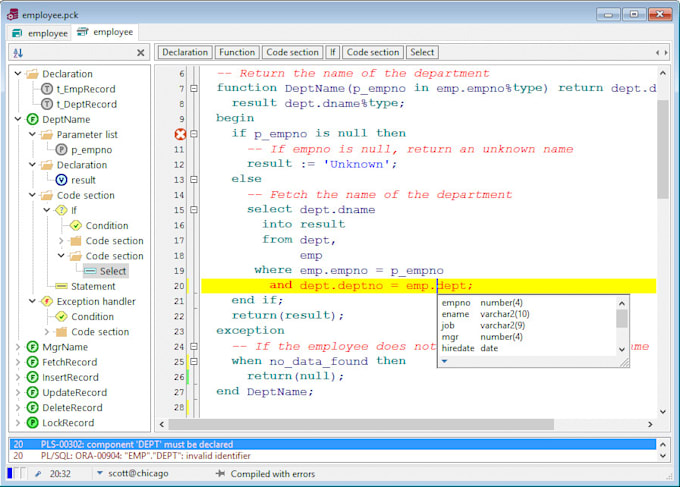This screenshot has width=680, height=487.
Task: Collapse the Exception handler node
Action: [x=33, y=301]
